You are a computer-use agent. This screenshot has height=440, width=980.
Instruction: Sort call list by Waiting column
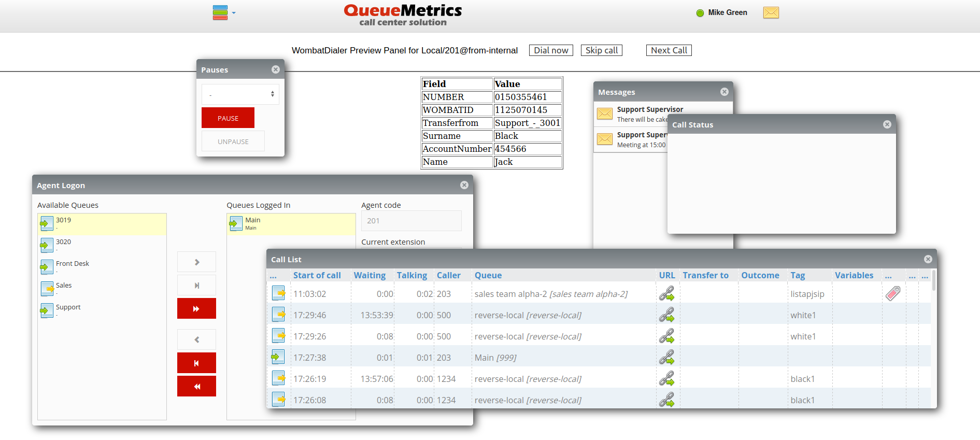(x=370, y=275)
